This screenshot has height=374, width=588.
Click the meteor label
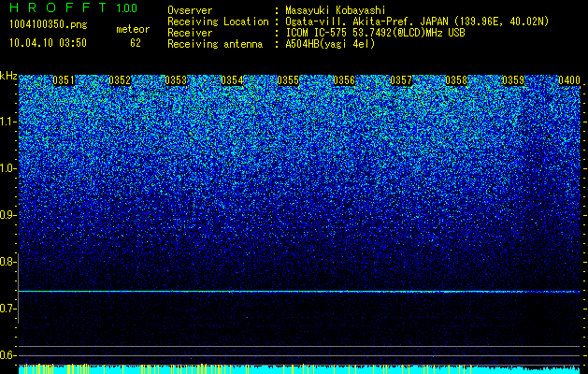133,29
